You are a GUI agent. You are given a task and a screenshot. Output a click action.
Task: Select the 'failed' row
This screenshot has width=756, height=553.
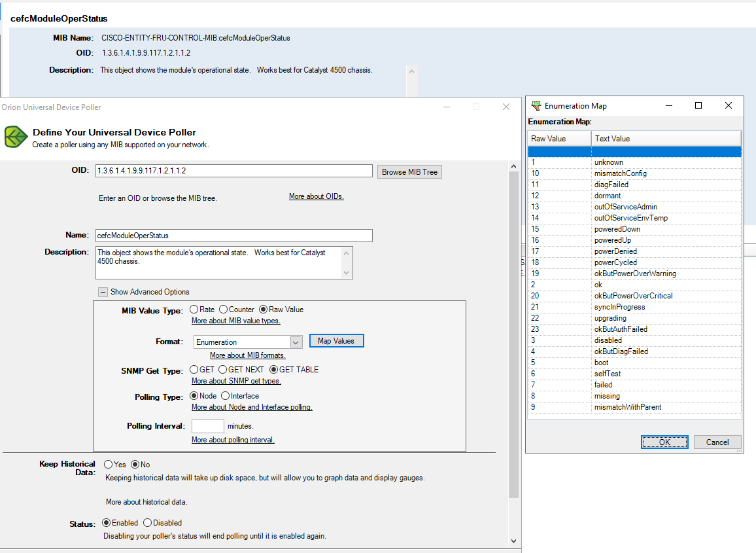[x=634, y=384]
